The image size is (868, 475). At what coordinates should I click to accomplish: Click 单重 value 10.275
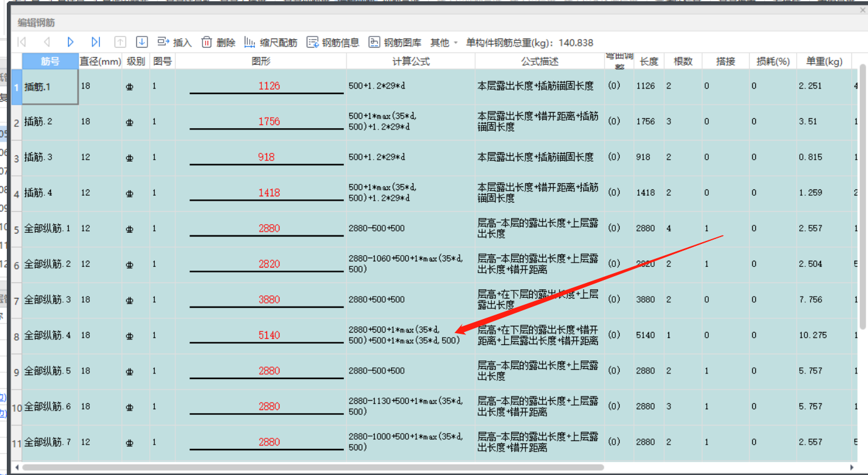pos(824,335)
